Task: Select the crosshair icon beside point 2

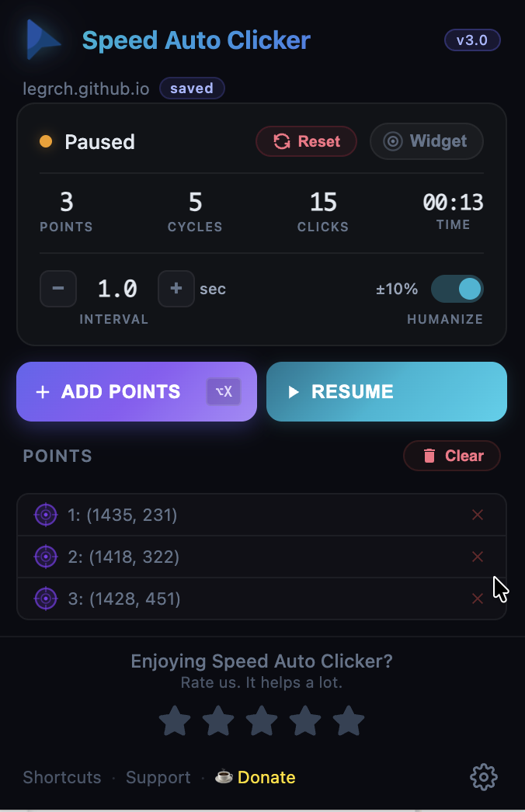Action: 46,557
